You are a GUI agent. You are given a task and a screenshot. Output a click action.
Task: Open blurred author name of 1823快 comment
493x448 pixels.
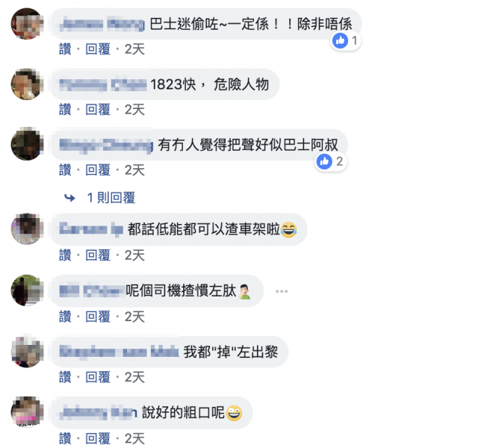click(x=103, y=85)
